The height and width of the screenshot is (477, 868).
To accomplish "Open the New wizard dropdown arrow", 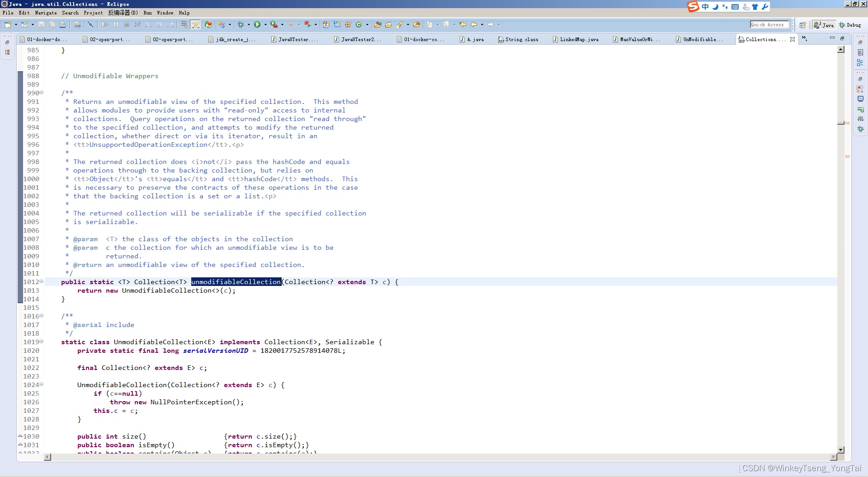I will coord(16,24).
